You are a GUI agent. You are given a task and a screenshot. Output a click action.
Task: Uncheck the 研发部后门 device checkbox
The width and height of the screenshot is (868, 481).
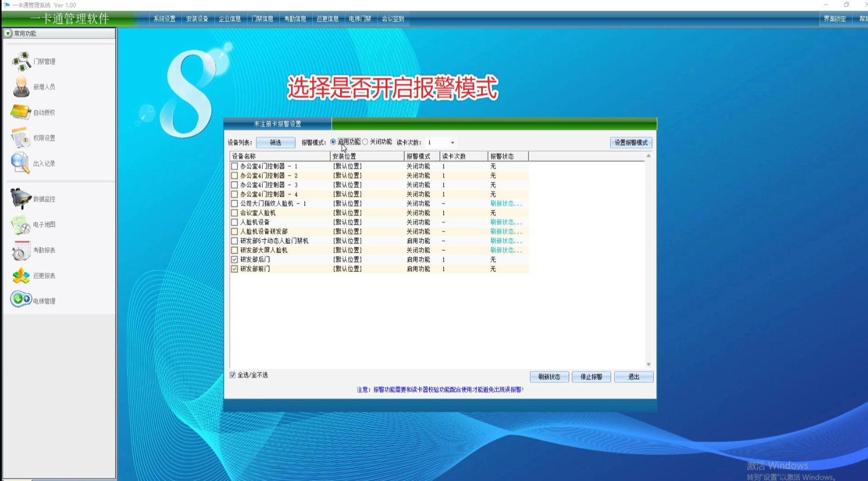tap(234, 260)
